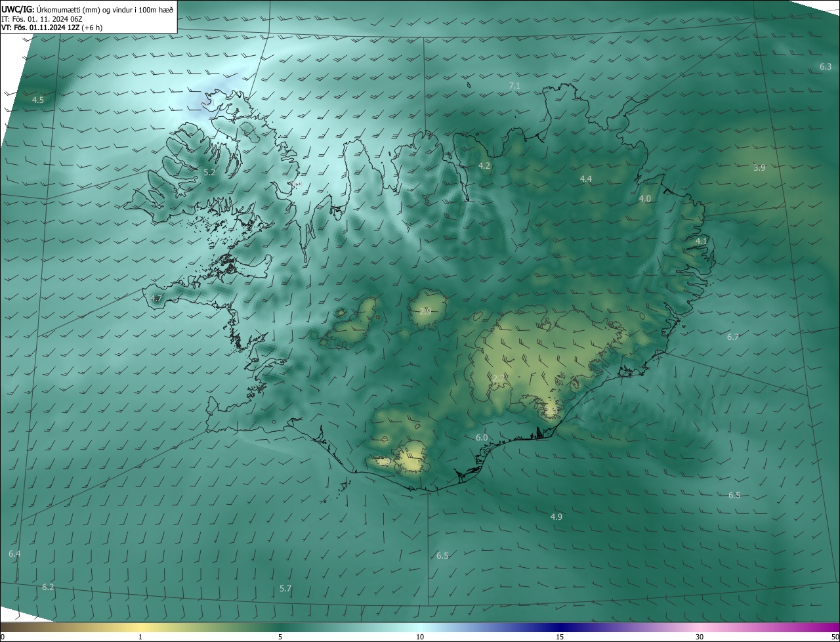Click the 6.7 value on the map

pos(733,337)
